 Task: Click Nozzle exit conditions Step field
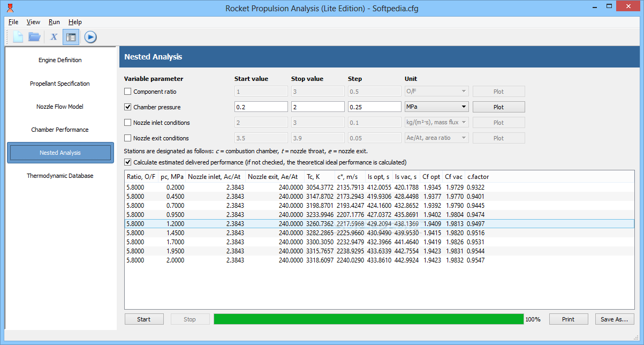tap(374, 138)
